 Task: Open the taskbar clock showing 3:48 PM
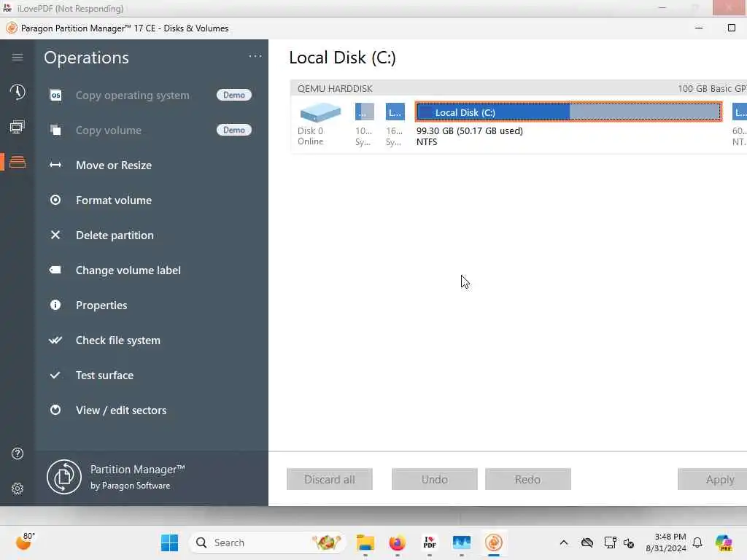coord(666,542)
